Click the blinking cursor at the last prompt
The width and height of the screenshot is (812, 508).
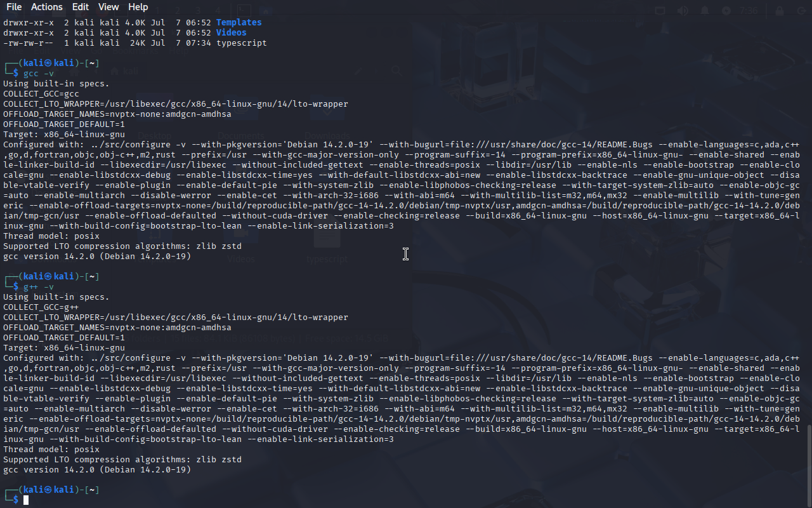coord(26,500)
